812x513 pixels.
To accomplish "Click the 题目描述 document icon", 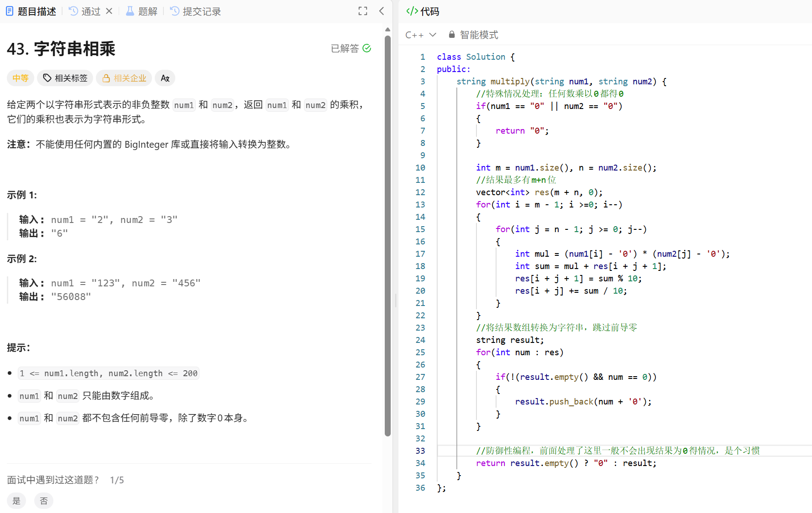I will [x=9, y=11].
